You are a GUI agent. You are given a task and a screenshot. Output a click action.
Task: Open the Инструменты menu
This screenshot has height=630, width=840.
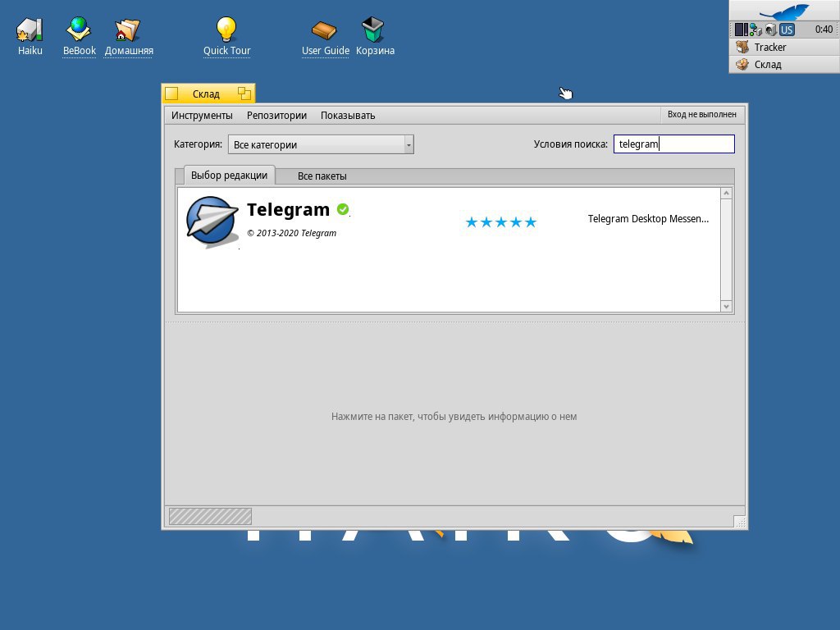click(x=202, y=115)
